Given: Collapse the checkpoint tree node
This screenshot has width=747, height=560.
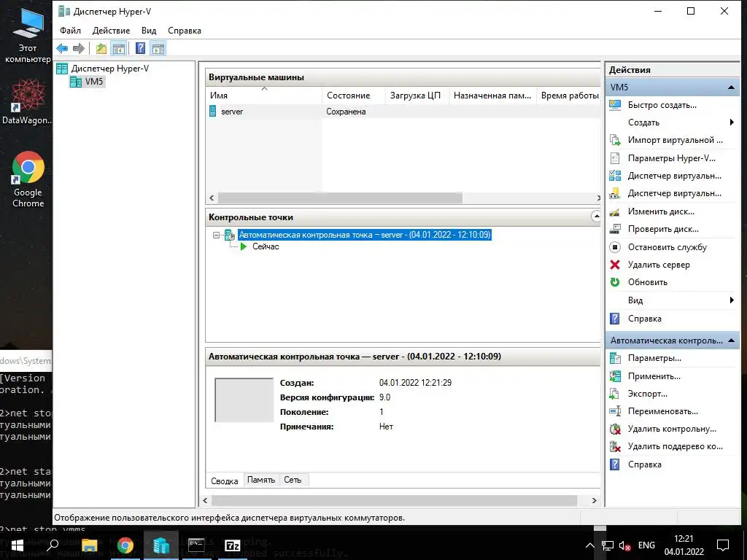Looking at the screenshot, I should point(216,235).
